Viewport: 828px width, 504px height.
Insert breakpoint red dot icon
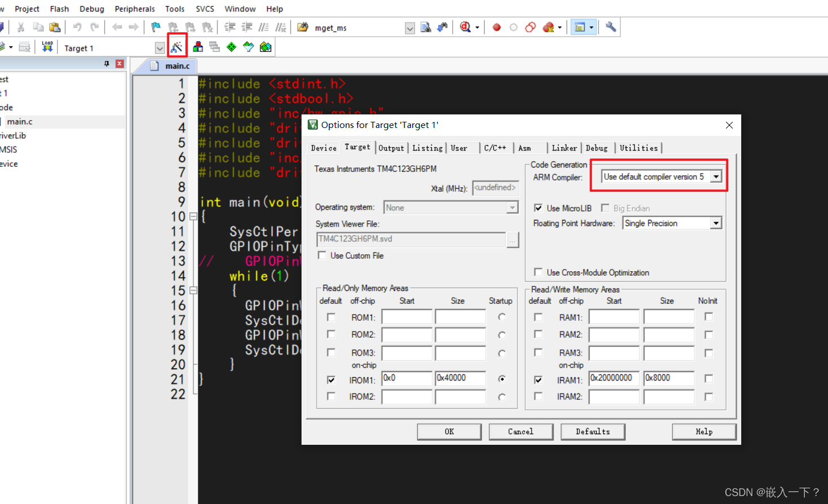[497, 27]
